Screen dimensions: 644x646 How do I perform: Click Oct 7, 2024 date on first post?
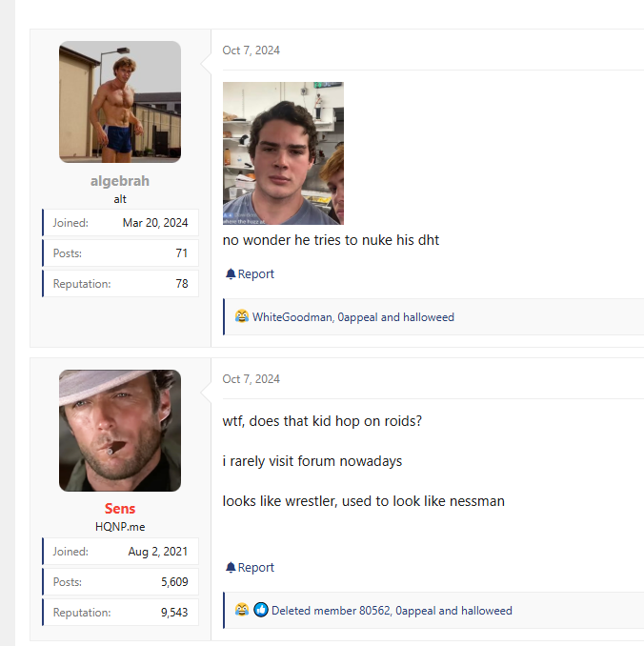coord(252,50)
